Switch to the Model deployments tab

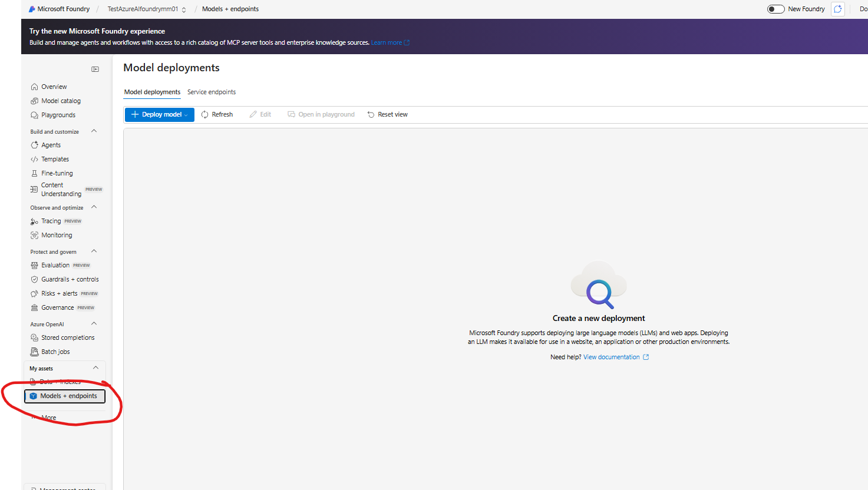click(152, 92)
